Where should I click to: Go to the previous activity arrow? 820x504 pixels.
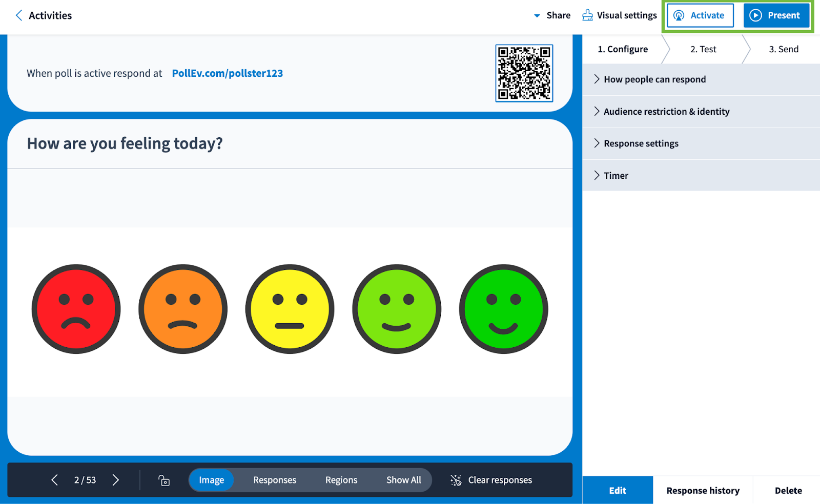click(x=54, y=480)
